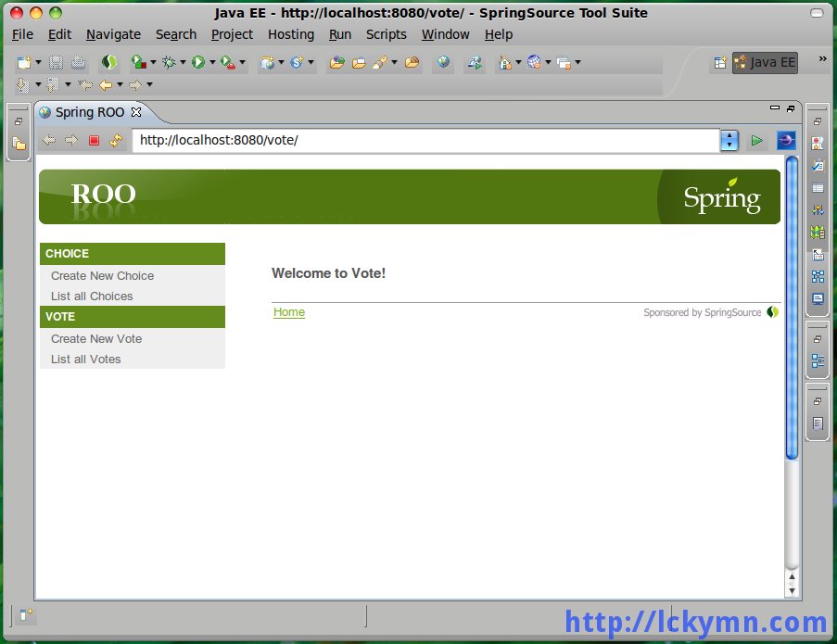Click the List all Choices link
Screen dimensions: 837x644
tap(92, 297)
